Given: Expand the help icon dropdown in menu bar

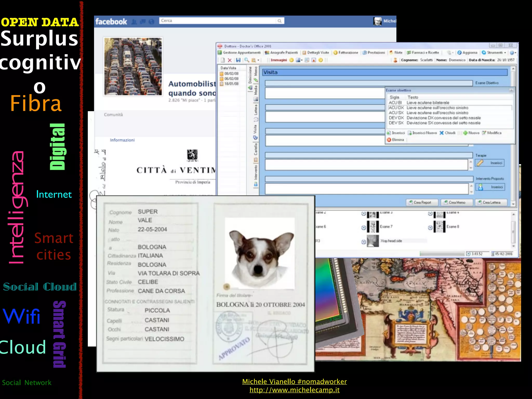Looking at the screenshot, I should pyautogui.click(x=515, y=53).
